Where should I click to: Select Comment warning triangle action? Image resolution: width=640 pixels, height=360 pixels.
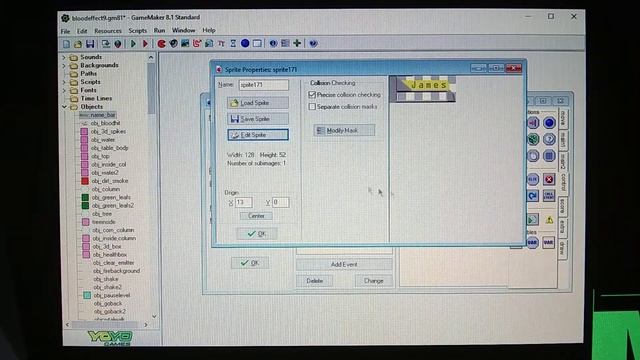tap(549, 220)
